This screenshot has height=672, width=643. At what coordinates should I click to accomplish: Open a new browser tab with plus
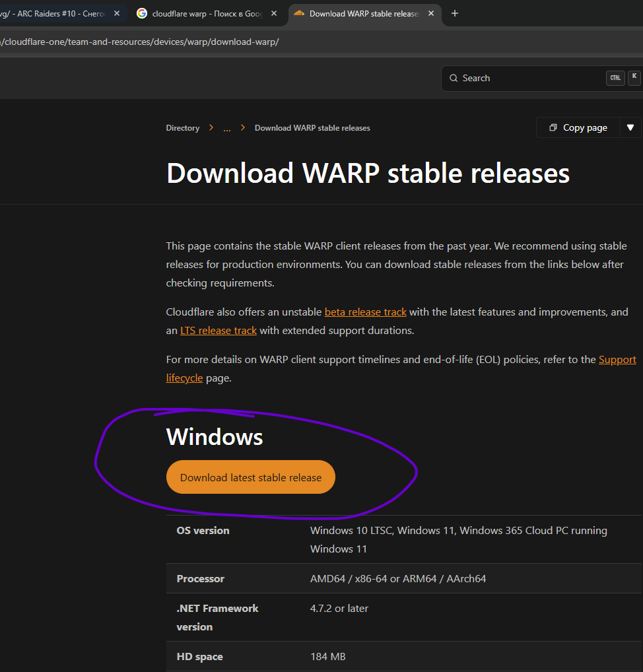pos(455,14)
